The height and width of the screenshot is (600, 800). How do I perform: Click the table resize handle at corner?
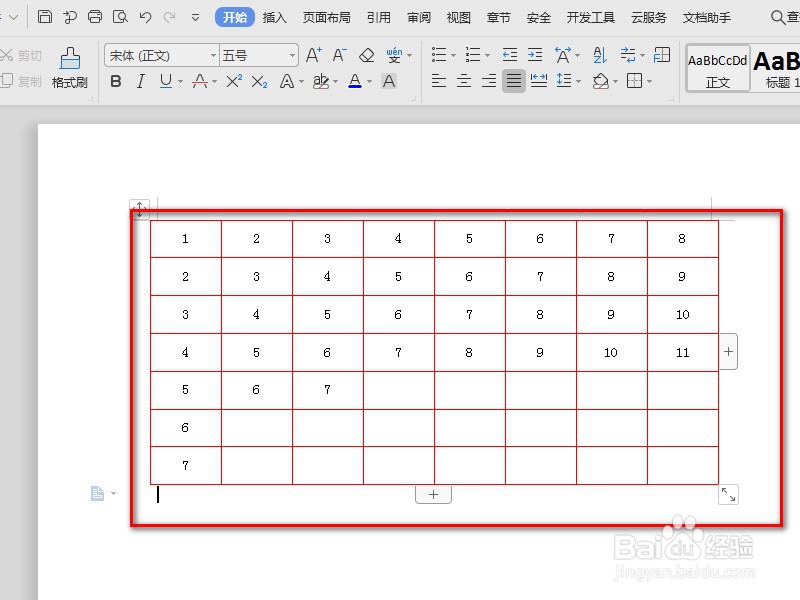click(728, 494)
